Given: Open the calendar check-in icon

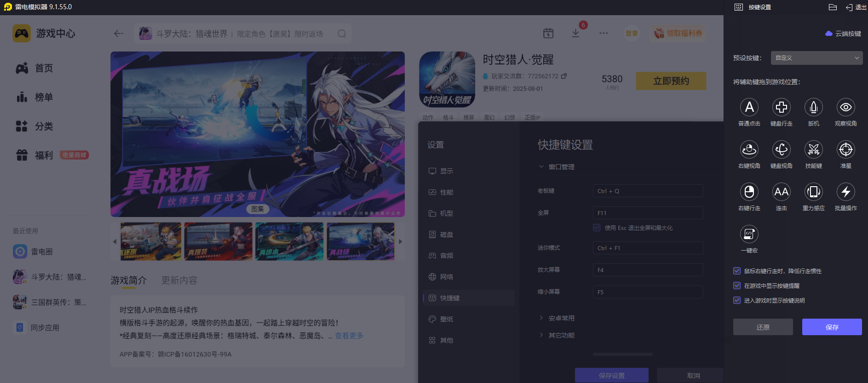Looking at the screenshot, I should tap(548, 33).
